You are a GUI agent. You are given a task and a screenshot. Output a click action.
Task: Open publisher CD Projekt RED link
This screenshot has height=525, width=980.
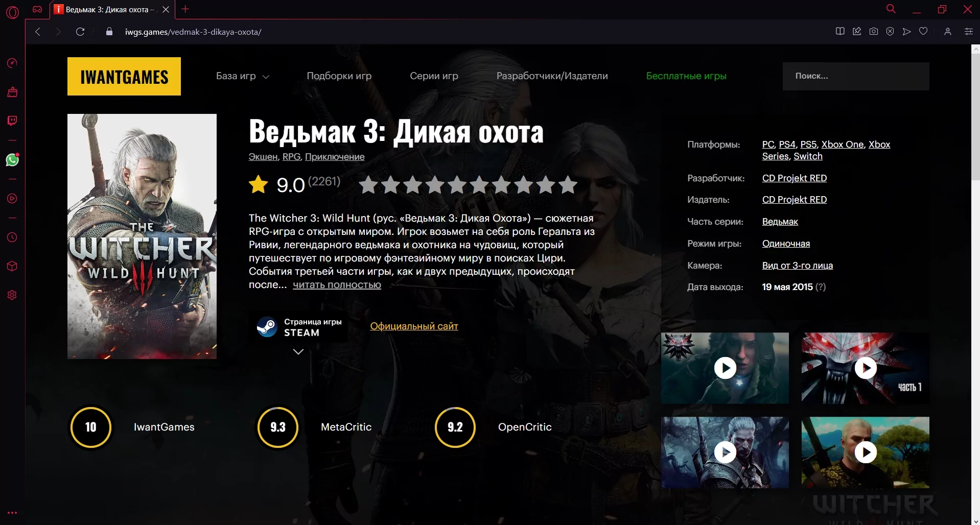(x=795, y=200)
